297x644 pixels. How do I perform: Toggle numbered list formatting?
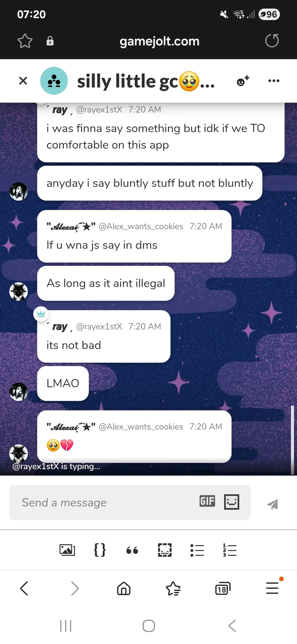(x=230, y=550)
